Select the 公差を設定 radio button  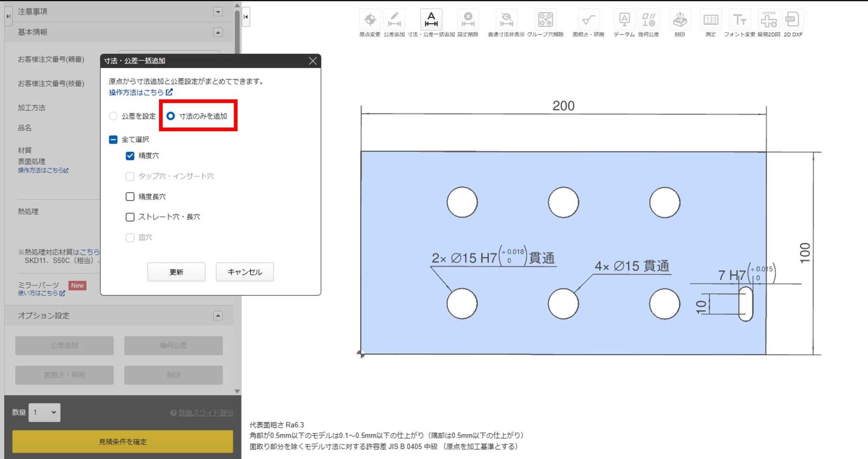(114, 116)
